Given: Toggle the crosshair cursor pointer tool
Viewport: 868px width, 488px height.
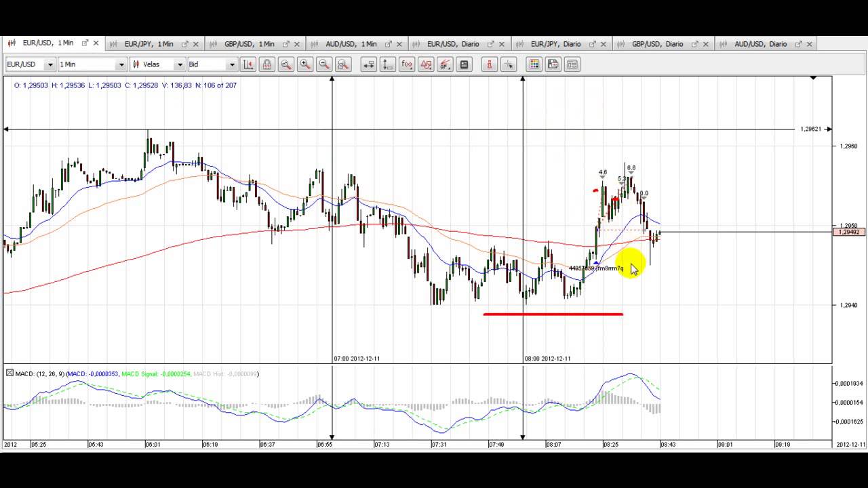Looking at the screenshot, I should (x=509, y=64).
